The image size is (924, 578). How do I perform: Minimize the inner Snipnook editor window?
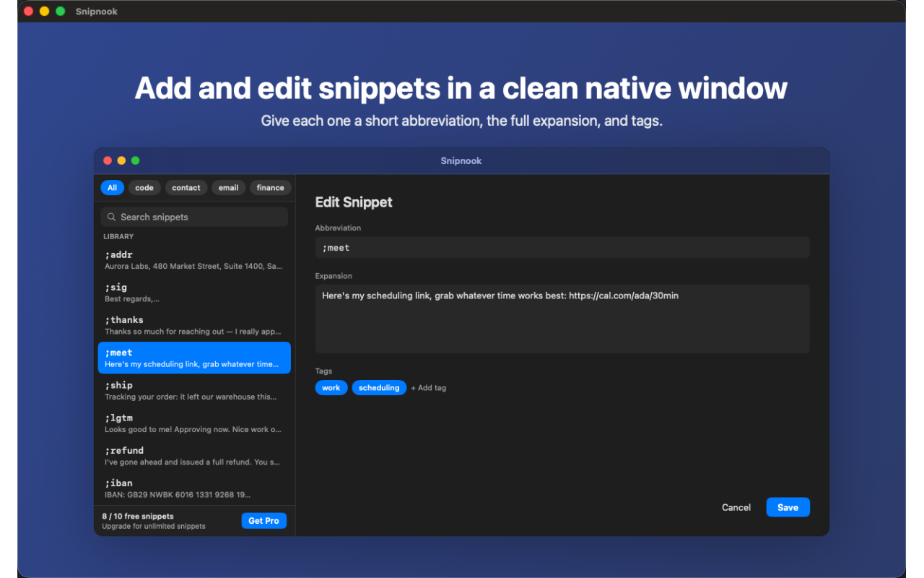(x=121, y=160)
